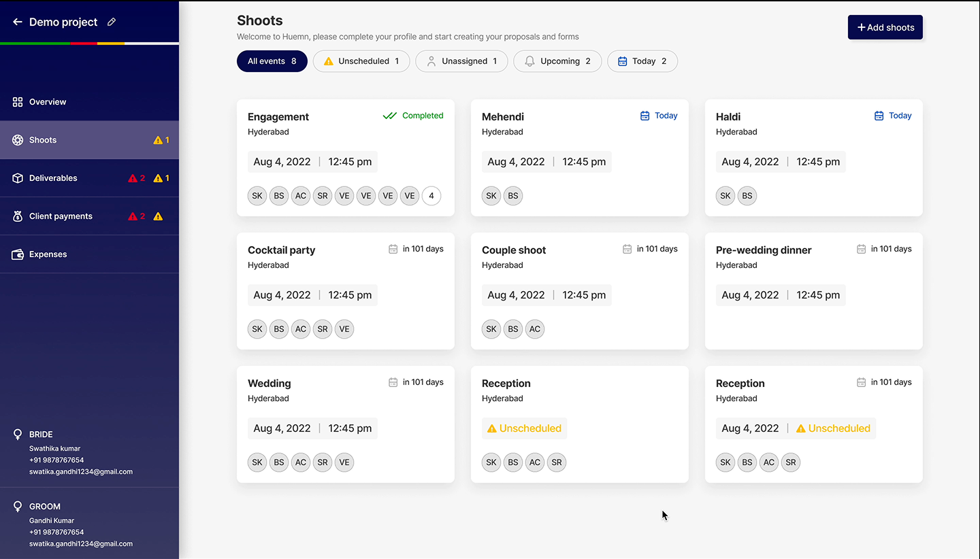Image resolution: width=980 pixels, height=559 pixels.
Task: Show Unassigned shoots filter
Action: coord(461,61)
